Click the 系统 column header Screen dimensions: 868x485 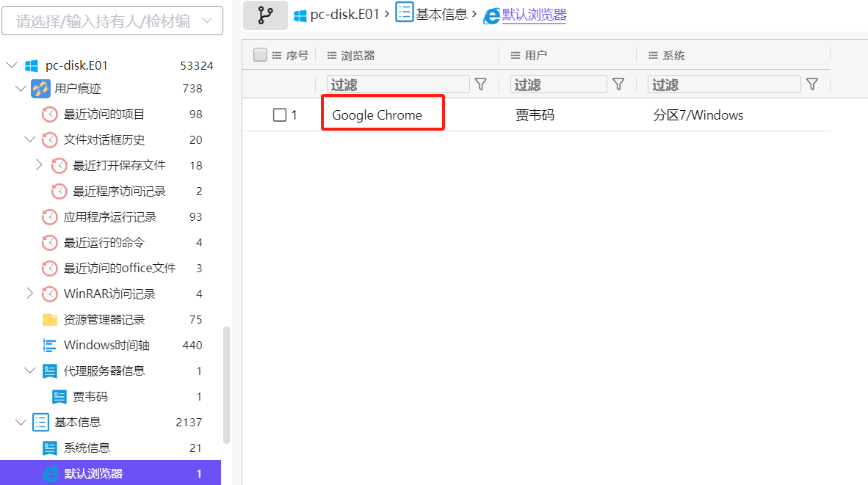pyautogui.click(x=673, y=55)
